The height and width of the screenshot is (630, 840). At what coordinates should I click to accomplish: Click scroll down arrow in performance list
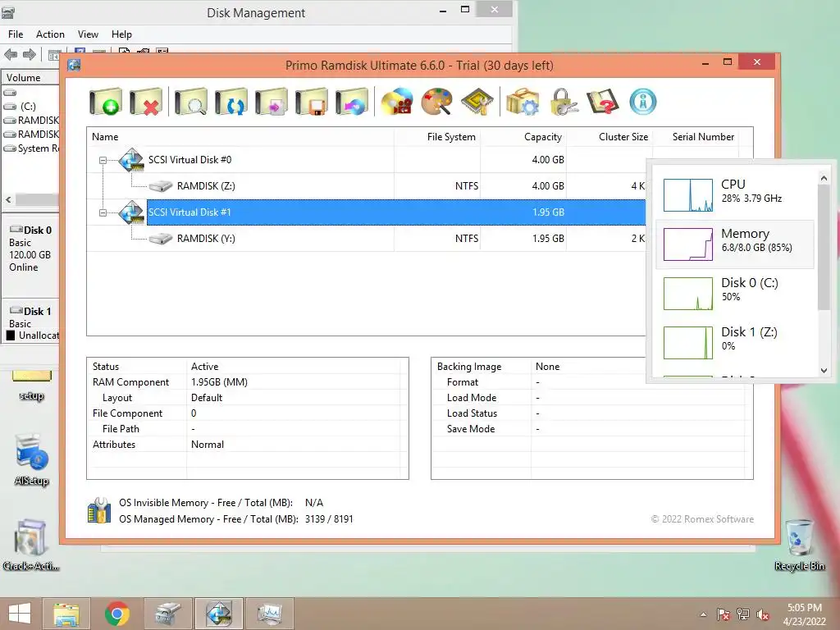tap(824, 370)
